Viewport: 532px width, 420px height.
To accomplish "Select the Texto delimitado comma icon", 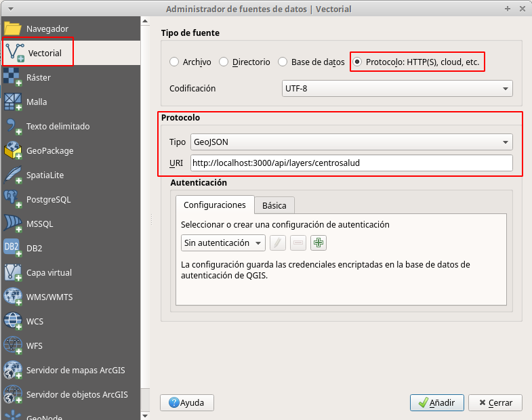I will (13, 126).
